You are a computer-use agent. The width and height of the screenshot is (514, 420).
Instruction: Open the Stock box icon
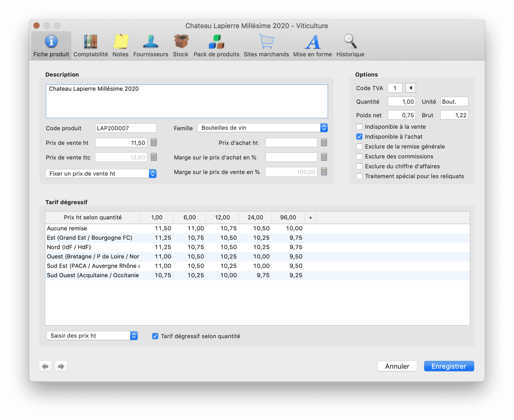(181, 46)
